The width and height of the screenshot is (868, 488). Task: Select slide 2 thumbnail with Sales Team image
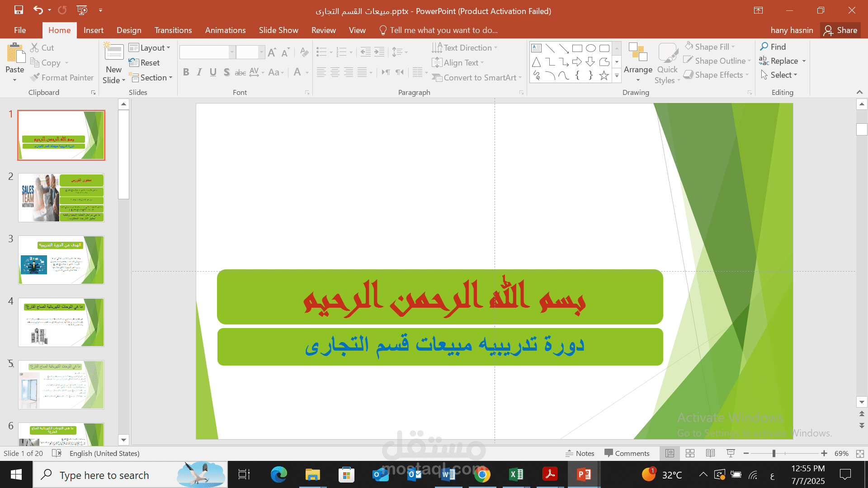point(61,197)
